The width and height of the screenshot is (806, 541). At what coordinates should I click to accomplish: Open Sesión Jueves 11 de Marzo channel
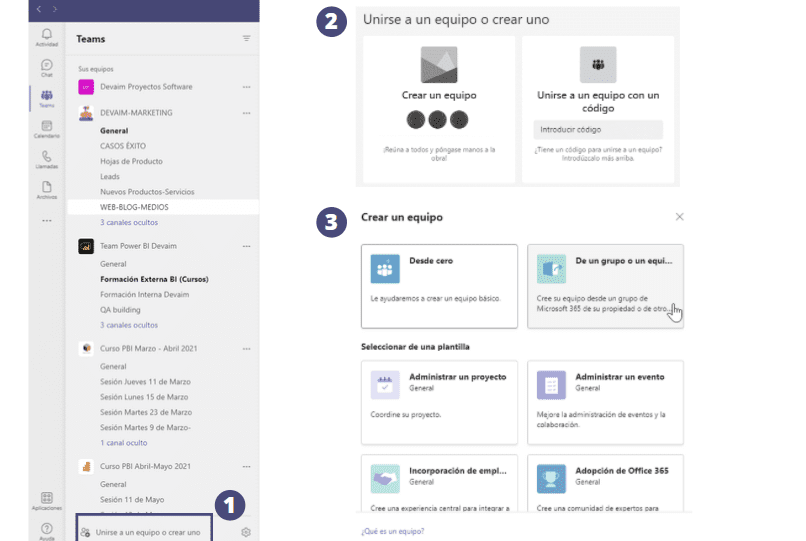pos(145,382)
